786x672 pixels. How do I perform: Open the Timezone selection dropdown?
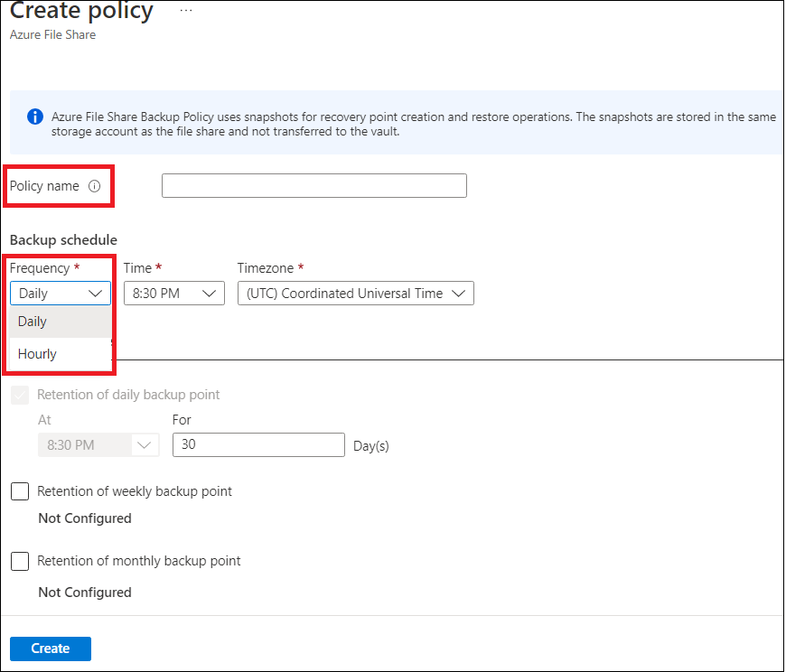coord(355,293)
